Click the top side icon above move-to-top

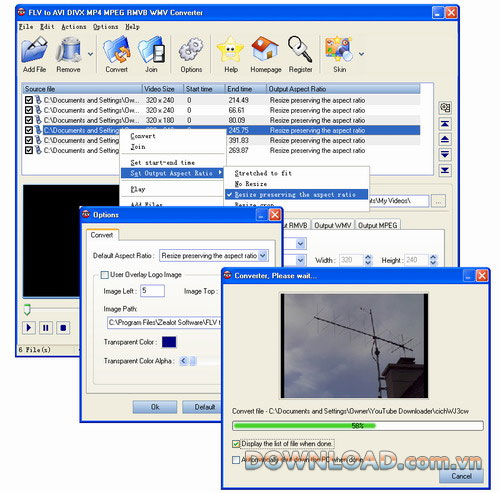pyautogui.click(x=445, y=107)
